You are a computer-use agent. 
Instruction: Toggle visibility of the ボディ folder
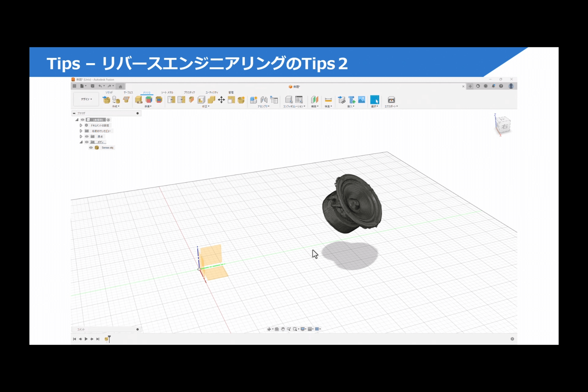pyautogui.click(x=87, y=142)
